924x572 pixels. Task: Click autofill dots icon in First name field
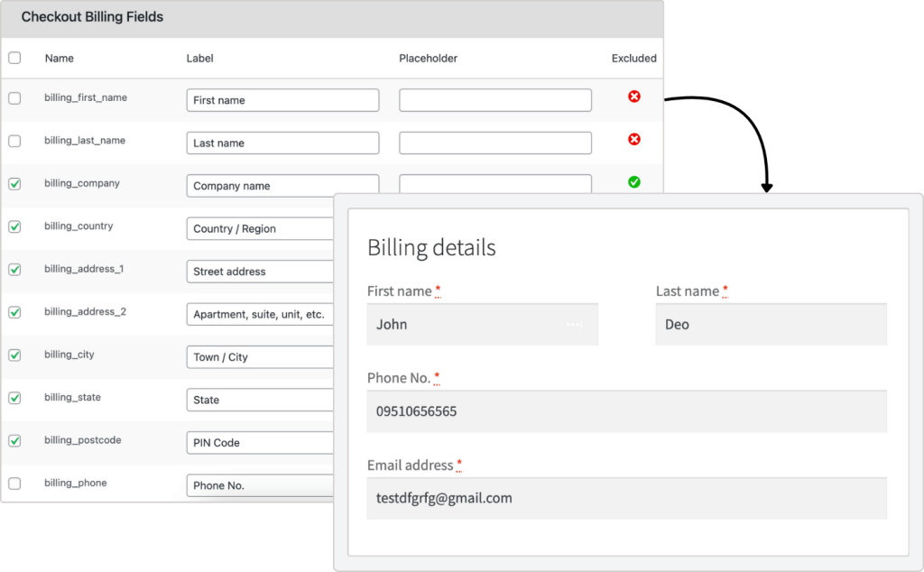[x=575, y=325]
